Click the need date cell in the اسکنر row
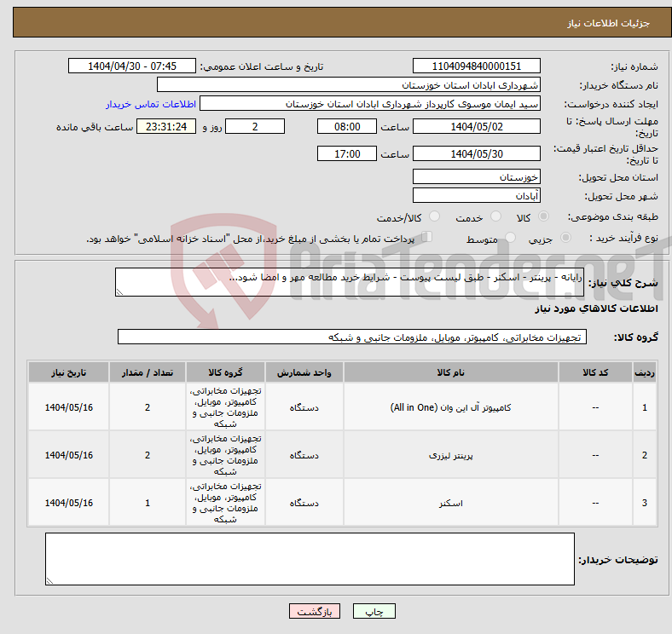The width and height of the screenshot is (672, 634). tap(68, 503)
